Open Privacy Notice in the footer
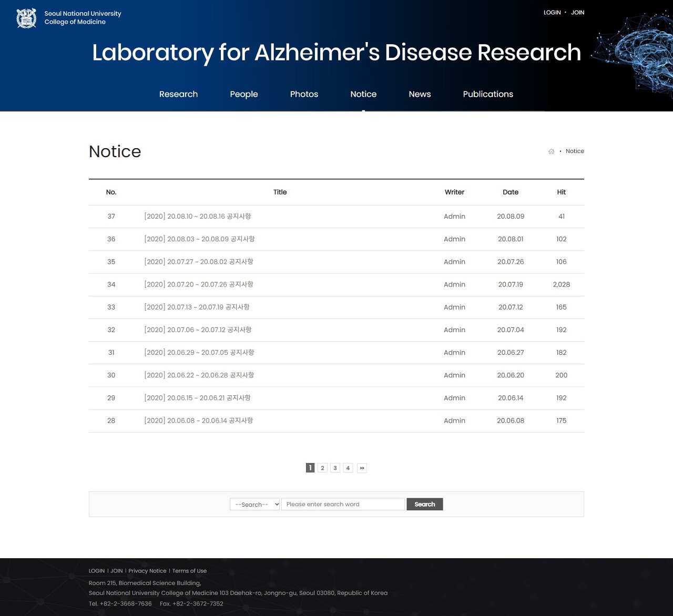This screenshot has width=673, height=616. 147,571
